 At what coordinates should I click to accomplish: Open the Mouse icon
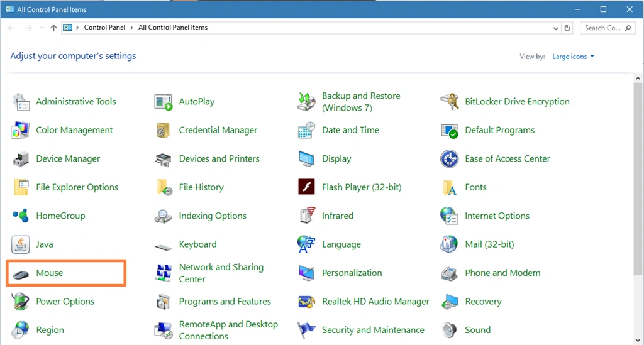click(21, 275)
